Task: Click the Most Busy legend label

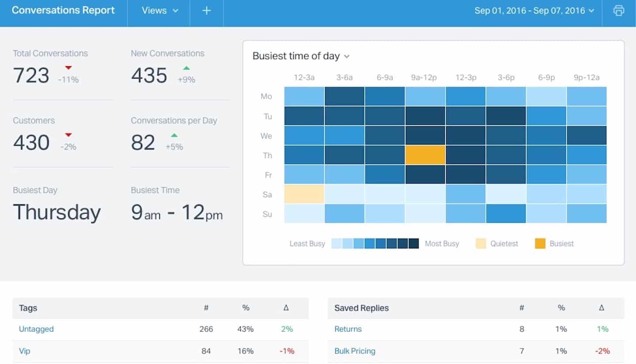Action: click(x=442, y=244)
